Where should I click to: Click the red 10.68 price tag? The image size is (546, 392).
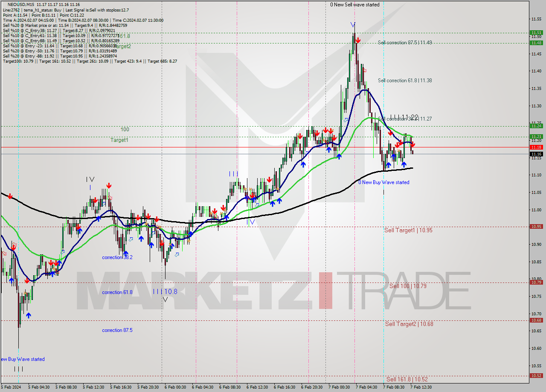coord(536,320)
